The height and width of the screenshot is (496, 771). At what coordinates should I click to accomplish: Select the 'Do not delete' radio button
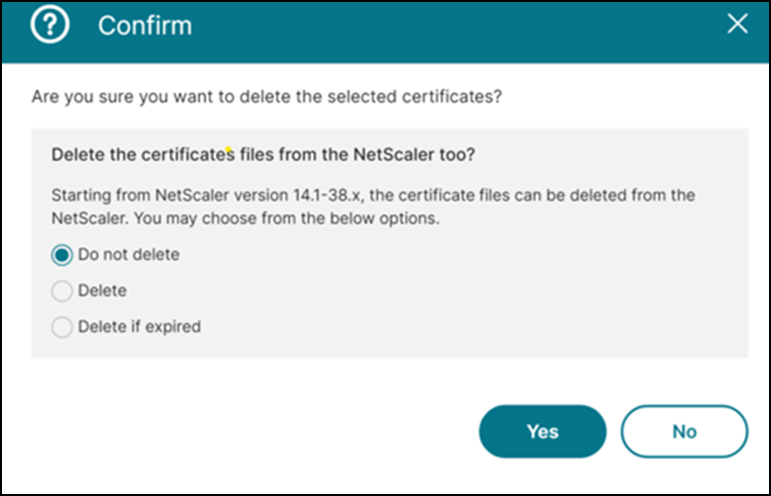[62, 255]
